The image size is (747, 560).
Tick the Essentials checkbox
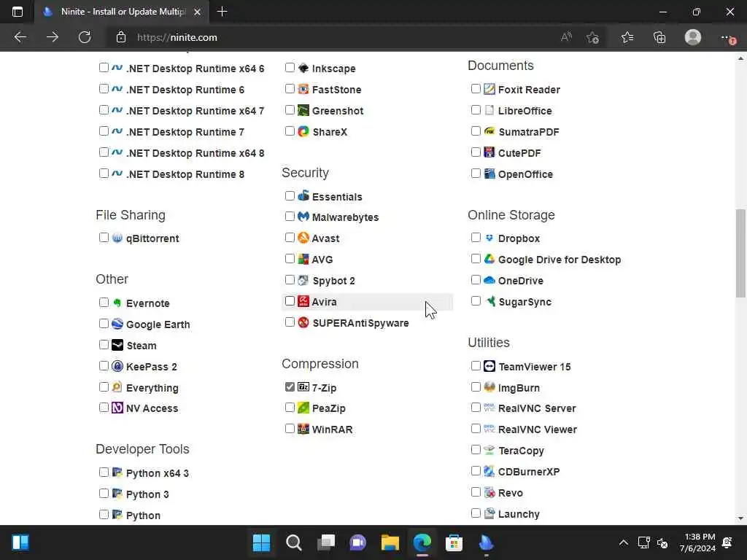(x=290, y=195)
